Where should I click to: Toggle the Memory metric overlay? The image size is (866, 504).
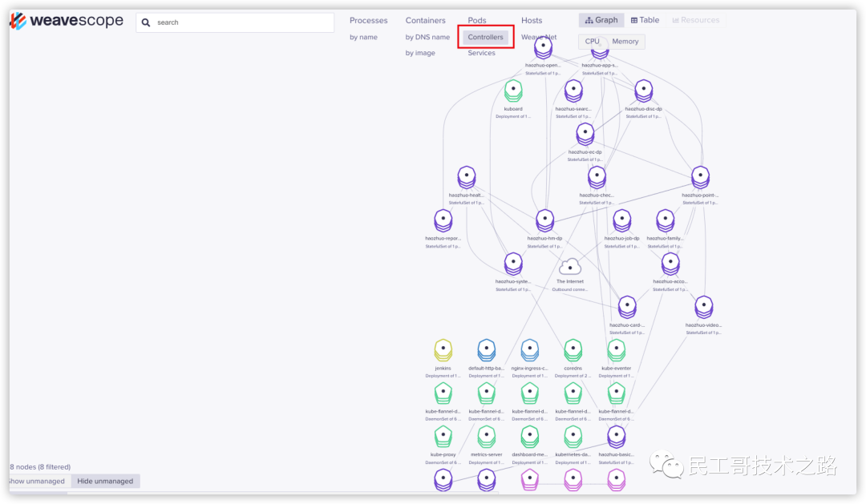click(625, 42)
